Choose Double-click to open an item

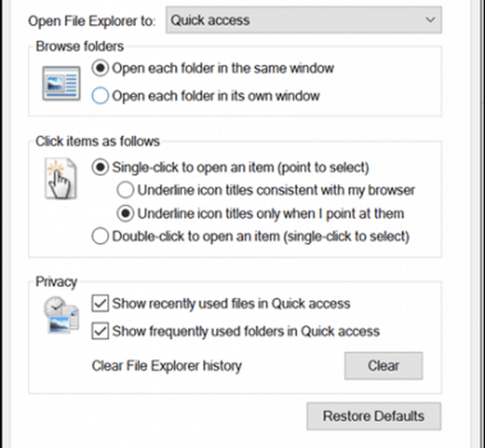(100, 237)
